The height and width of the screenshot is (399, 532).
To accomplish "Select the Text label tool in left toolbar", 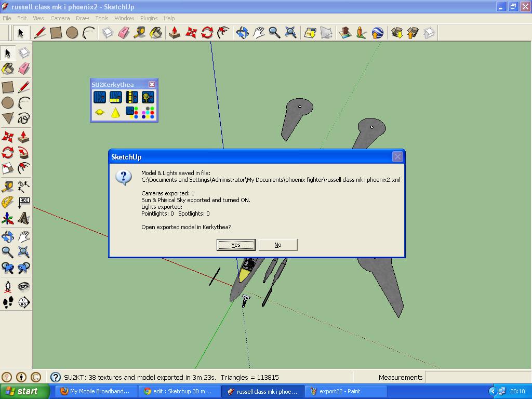I will click(x=24, y=203).
